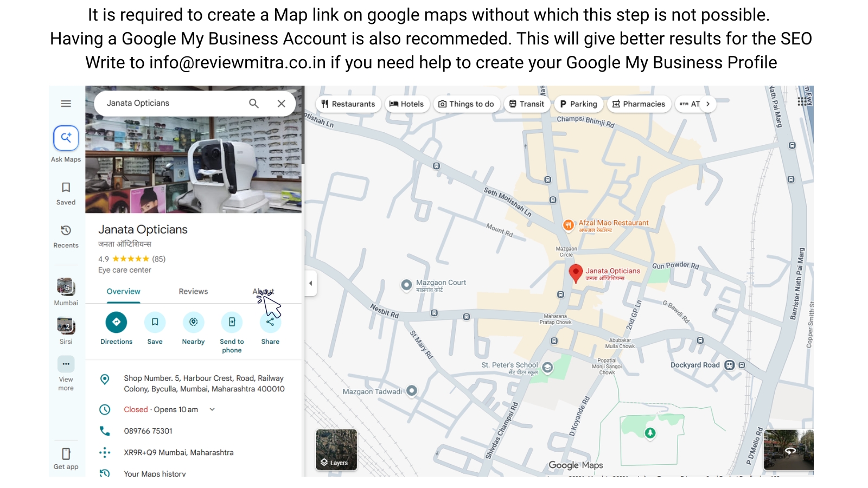Screen dimensions: 868x488
Task: Click View more in sidebar
Action: pyautogui.click(x=66, y=374)
